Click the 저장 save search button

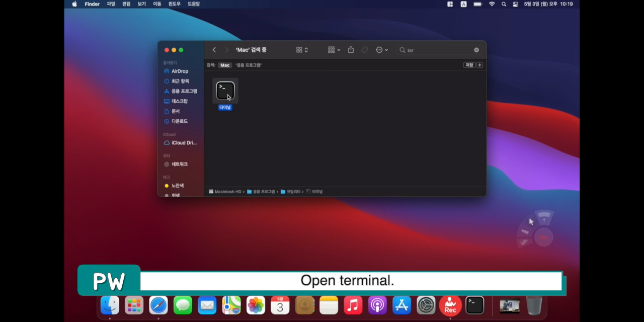coord(469,65)
